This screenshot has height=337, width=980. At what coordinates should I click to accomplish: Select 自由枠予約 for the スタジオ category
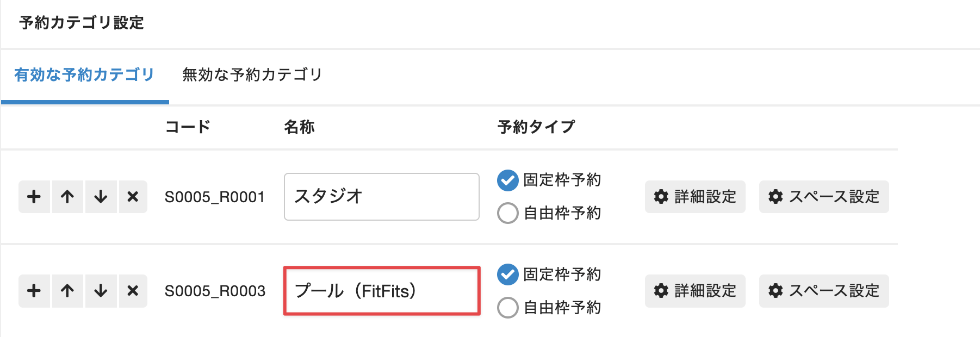[508, 214]
